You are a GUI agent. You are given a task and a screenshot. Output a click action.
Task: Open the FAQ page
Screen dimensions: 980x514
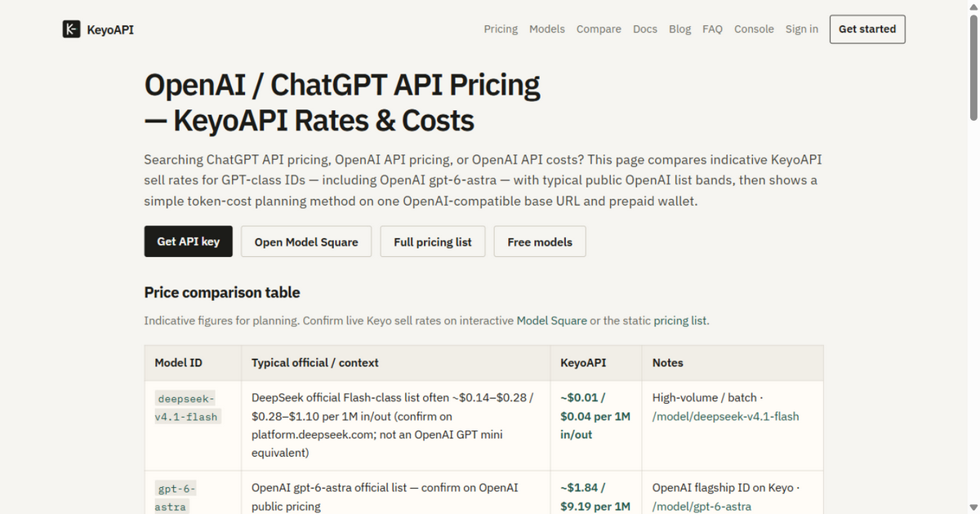click(x=712, y=29)
